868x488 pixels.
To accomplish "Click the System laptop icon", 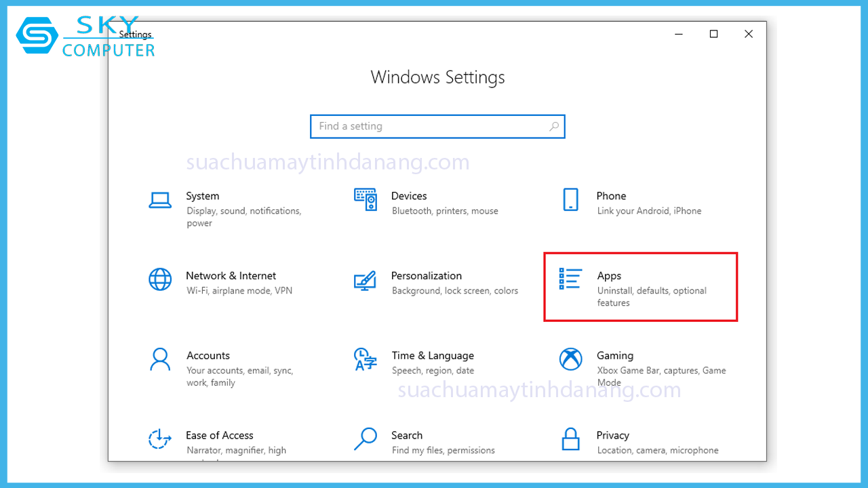I will pyautogui.click(x=160, y=200).
